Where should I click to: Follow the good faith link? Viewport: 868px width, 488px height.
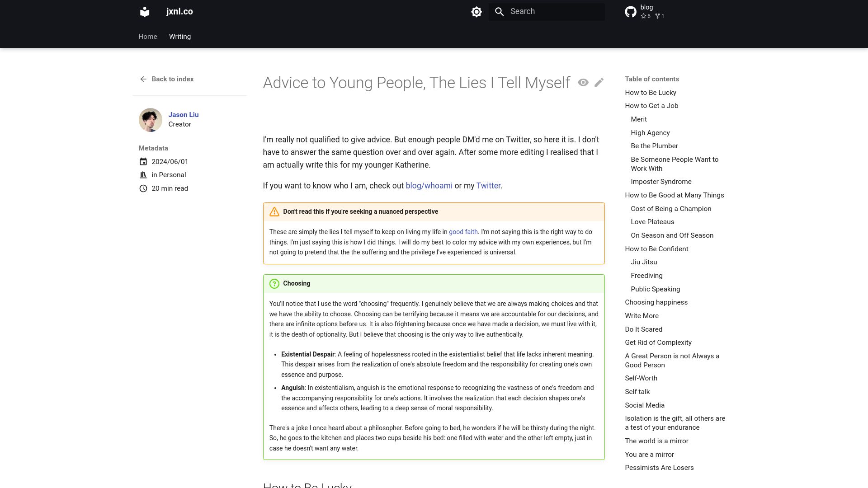pyautogui.click(x=463, y=232)
